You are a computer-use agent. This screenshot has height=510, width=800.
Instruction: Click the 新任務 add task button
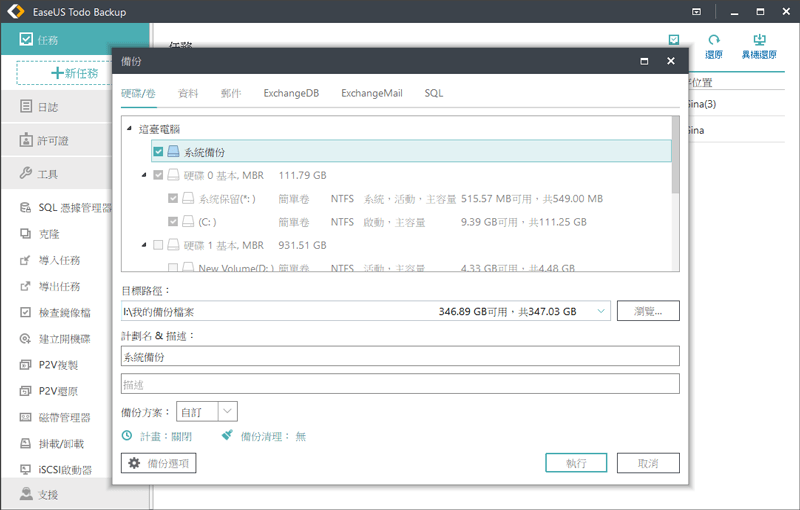click(75, 73)
